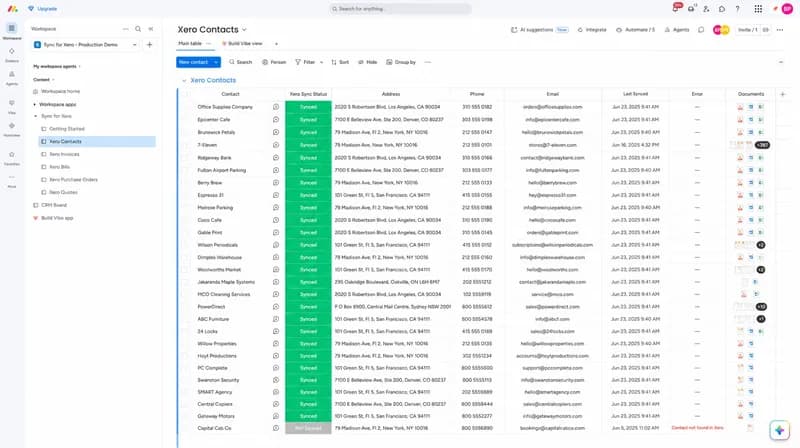Open PDF document in Office Supplies Company row
Viewport: 800px width, 448px height.
coord(740,107)
